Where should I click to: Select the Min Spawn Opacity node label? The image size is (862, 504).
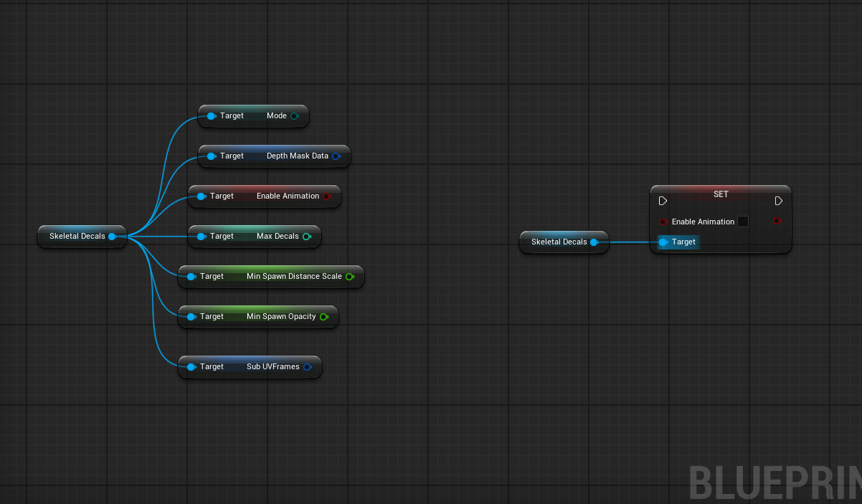281,317
